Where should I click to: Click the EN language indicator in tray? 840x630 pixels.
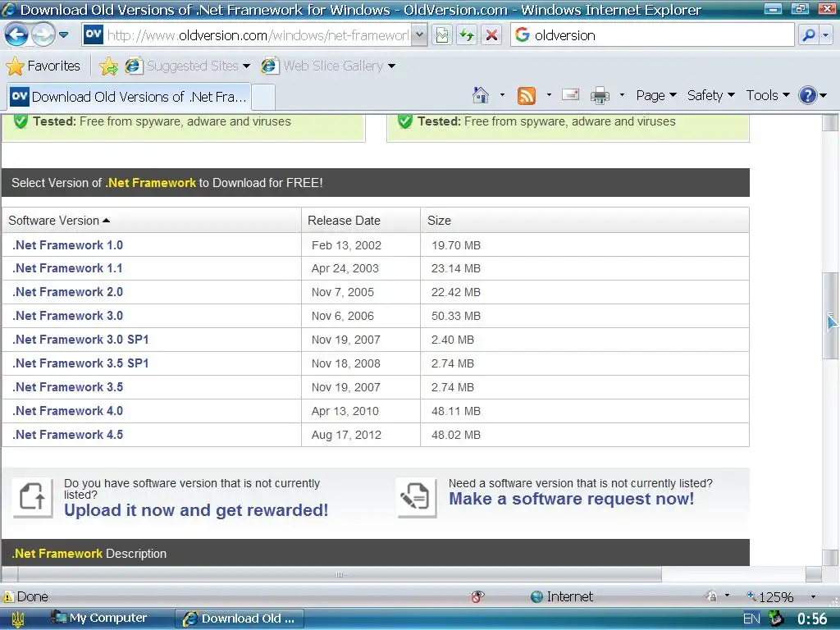tap(751, 619)
